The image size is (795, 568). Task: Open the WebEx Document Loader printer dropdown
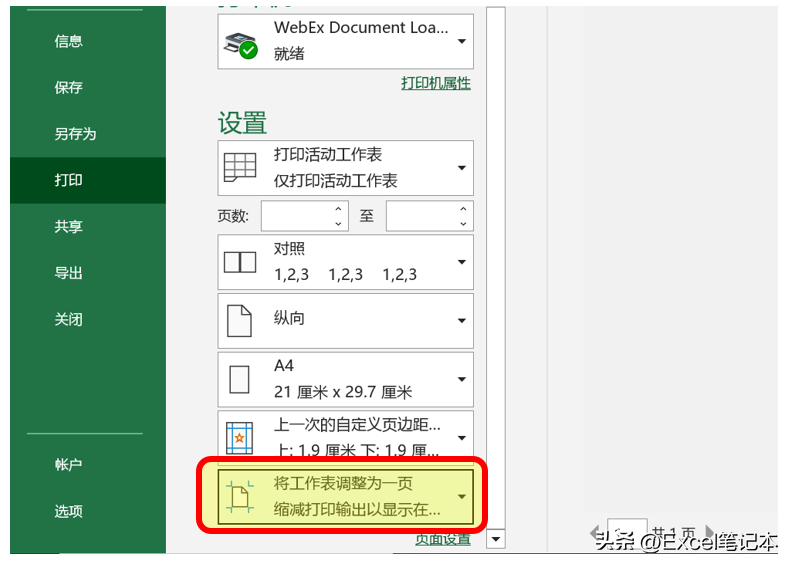pos(461,41)
